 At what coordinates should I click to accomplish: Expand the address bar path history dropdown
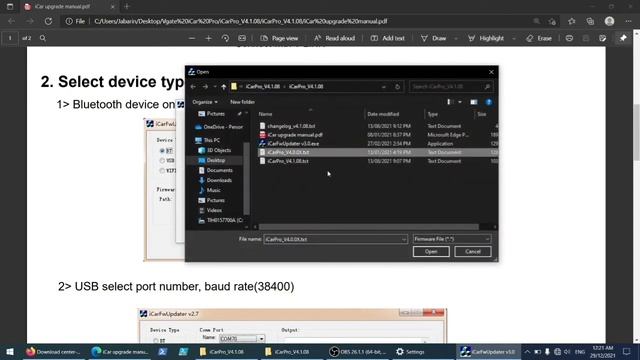point(384,87)
